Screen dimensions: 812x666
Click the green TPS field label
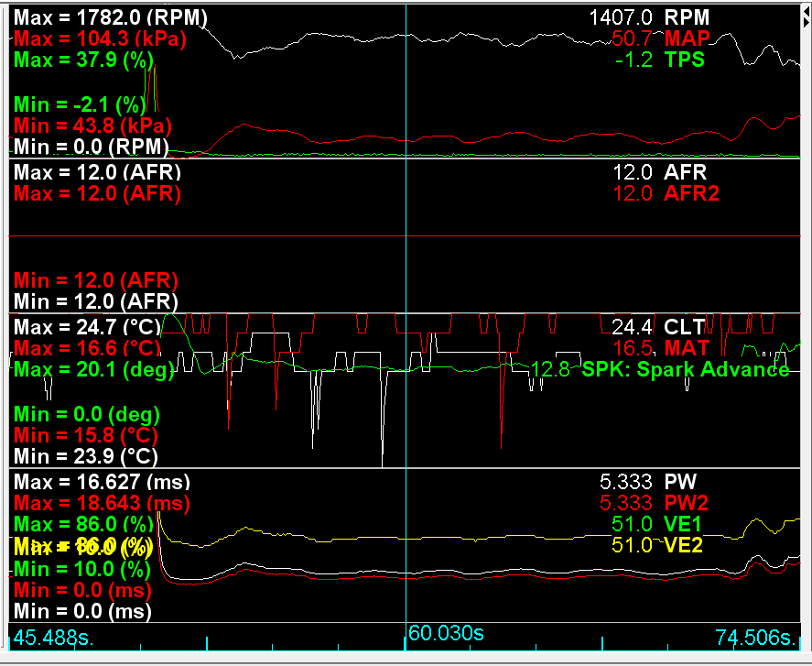pos(685,61)
